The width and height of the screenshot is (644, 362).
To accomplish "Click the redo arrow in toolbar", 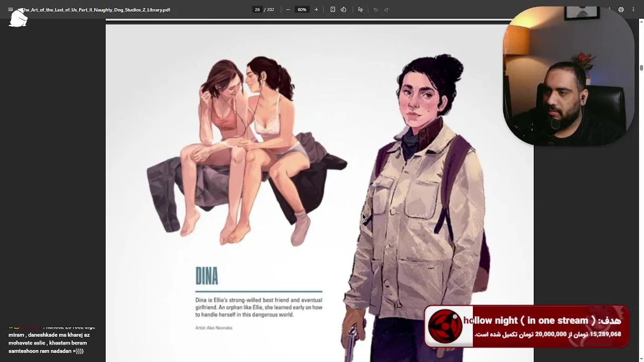I will [x=386, y=10].
